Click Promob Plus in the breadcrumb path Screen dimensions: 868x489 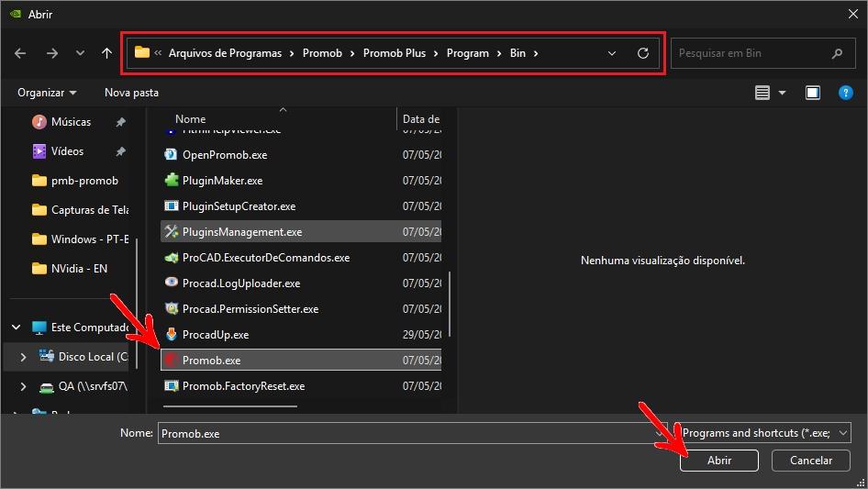click(395, 53)
